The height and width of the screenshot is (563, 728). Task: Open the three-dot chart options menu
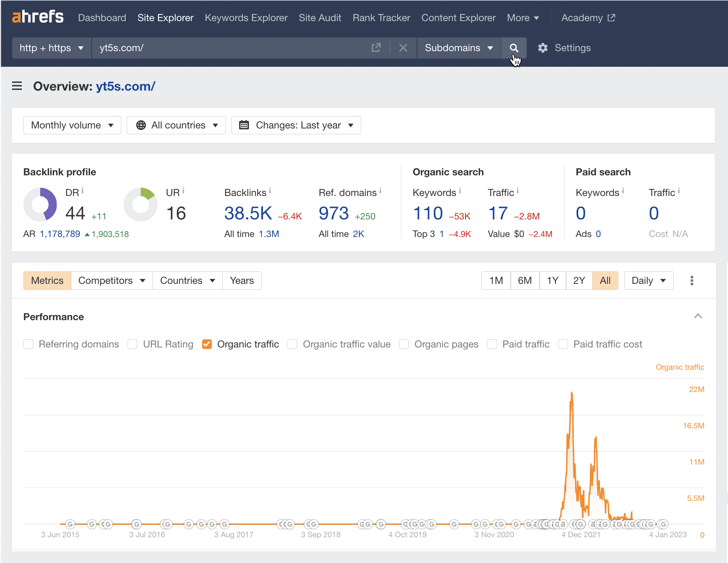tap(692, 280)
